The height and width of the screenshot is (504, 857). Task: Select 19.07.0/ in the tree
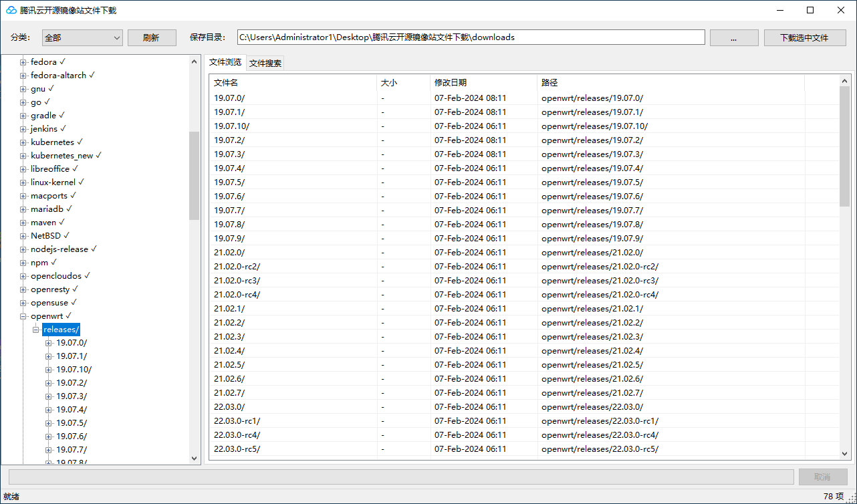(x=72, y=343)
